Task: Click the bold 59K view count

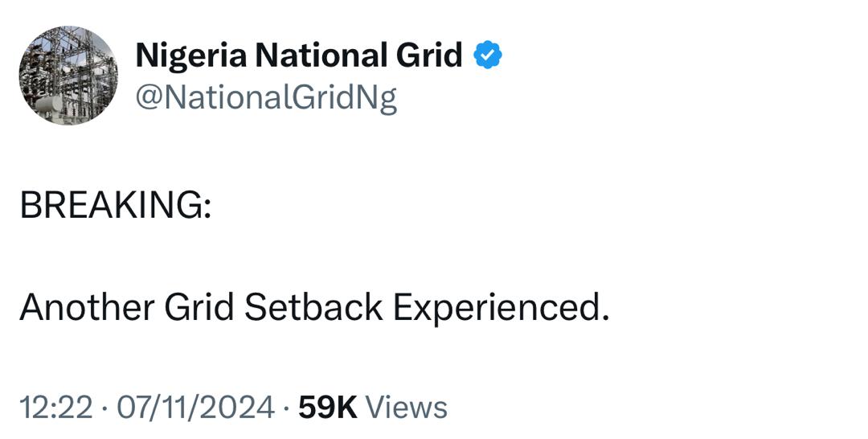Action: (327, 407)
